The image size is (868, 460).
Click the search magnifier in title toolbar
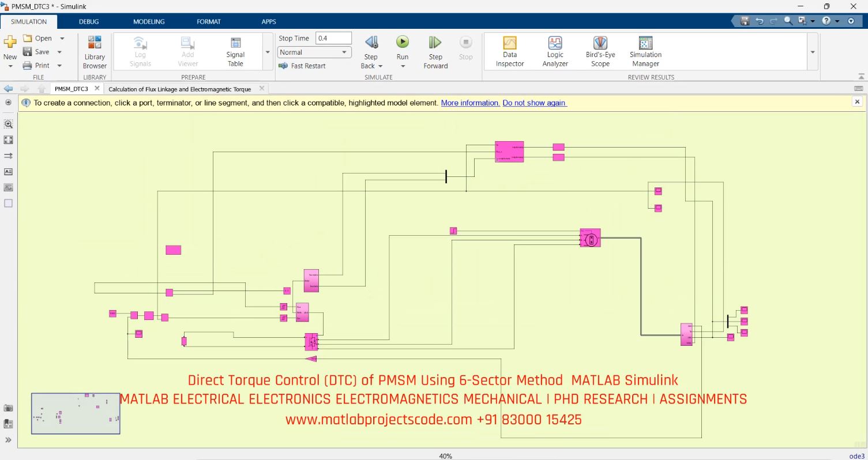tap(788, 21)
